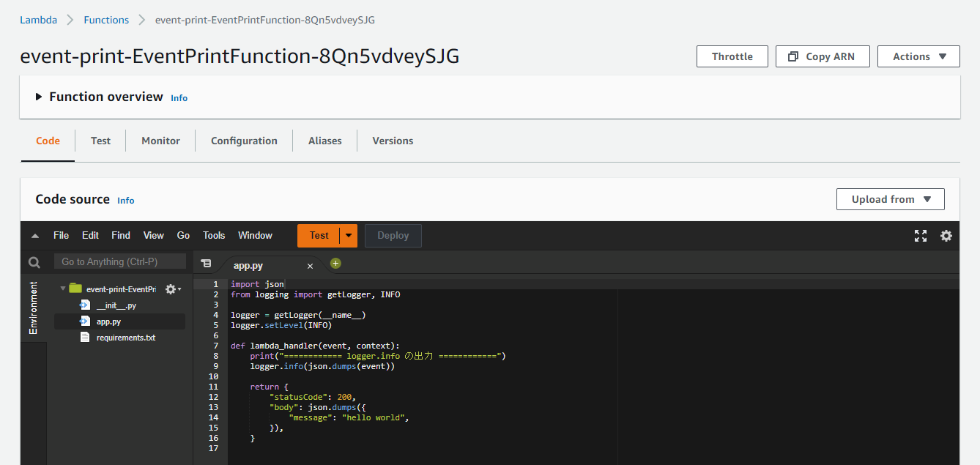This screenshot has width=980, height=465.
Task: Toggle the Environment side panel tab
Action: pyautogui.click(x=33, y=308)
